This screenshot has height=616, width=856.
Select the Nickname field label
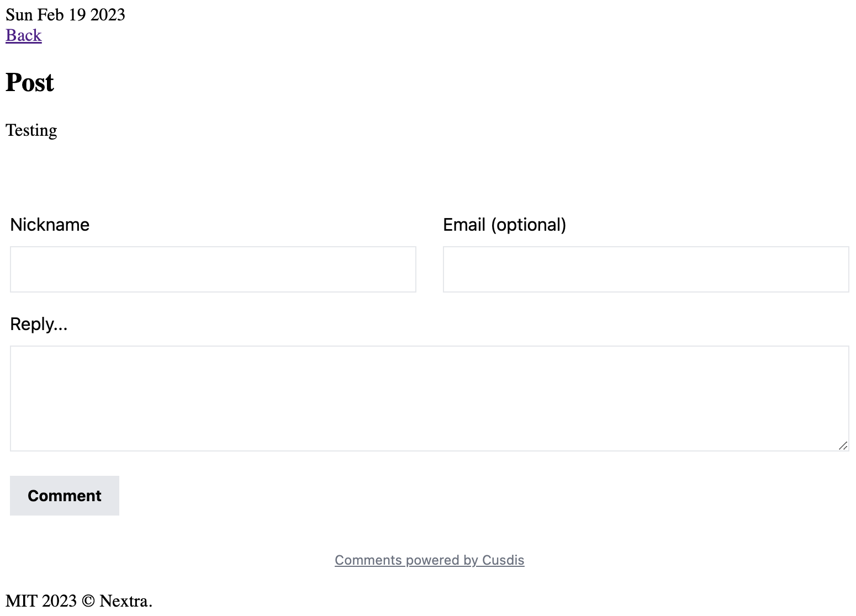(49, 224)
